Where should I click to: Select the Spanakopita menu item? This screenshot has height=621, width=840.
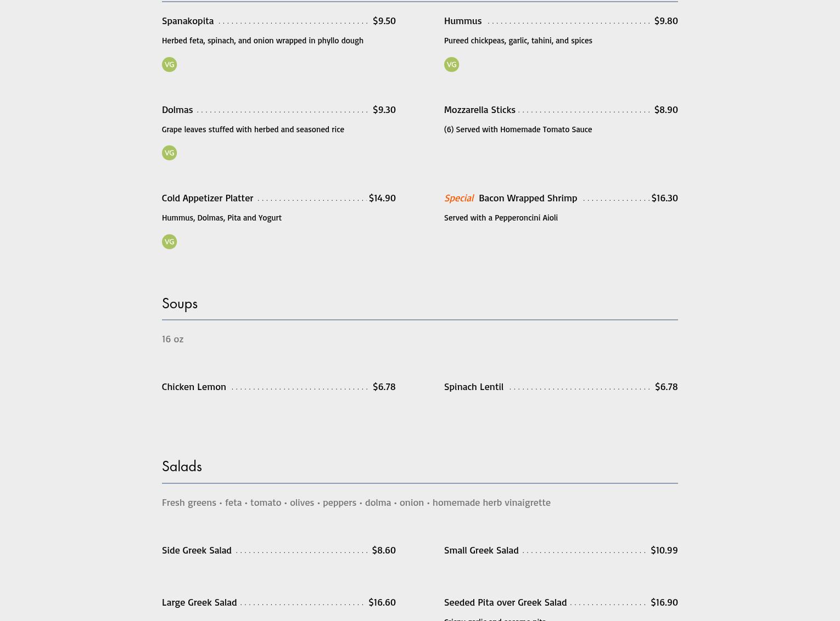pos(188,21)
